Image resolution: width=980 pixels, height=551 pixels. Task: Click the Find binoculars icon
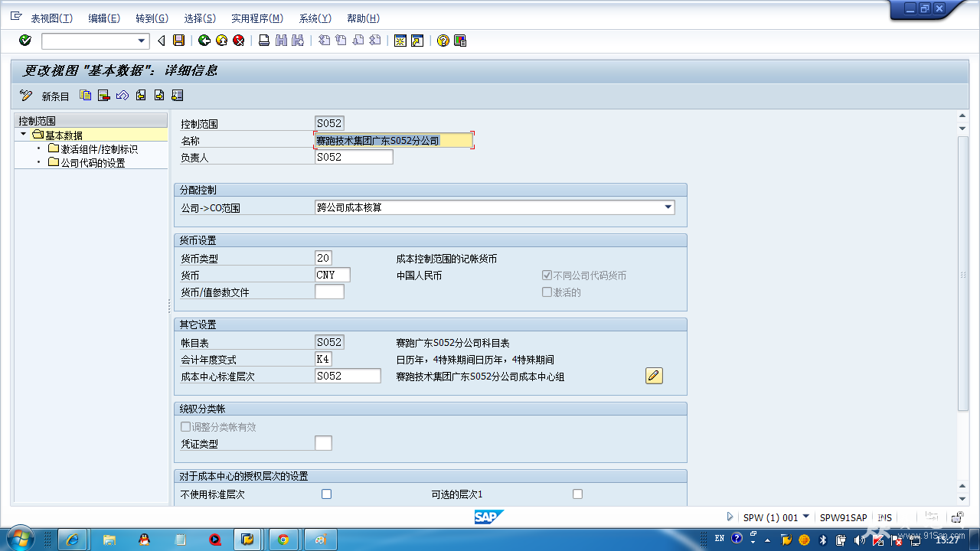click(x=281, y=41)
